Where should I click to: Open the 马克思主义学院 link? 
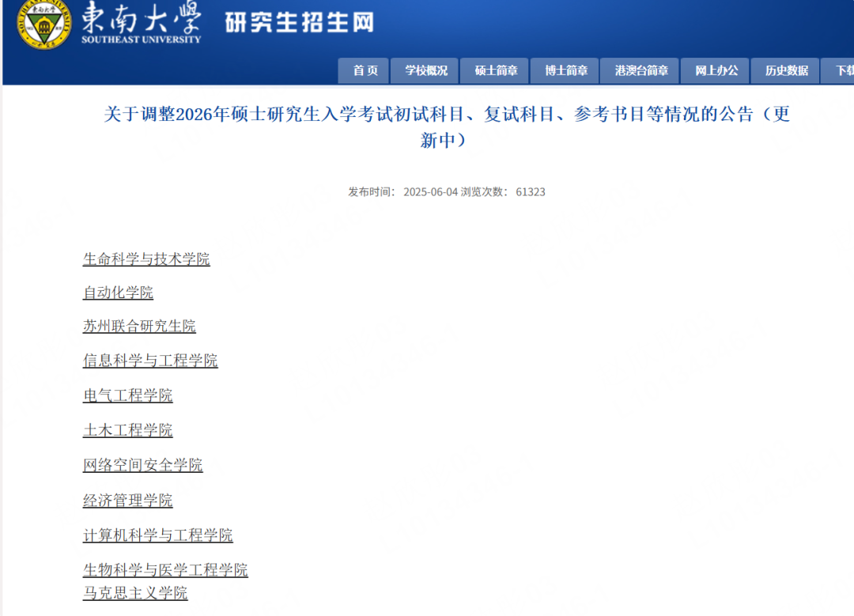(135, 593)
